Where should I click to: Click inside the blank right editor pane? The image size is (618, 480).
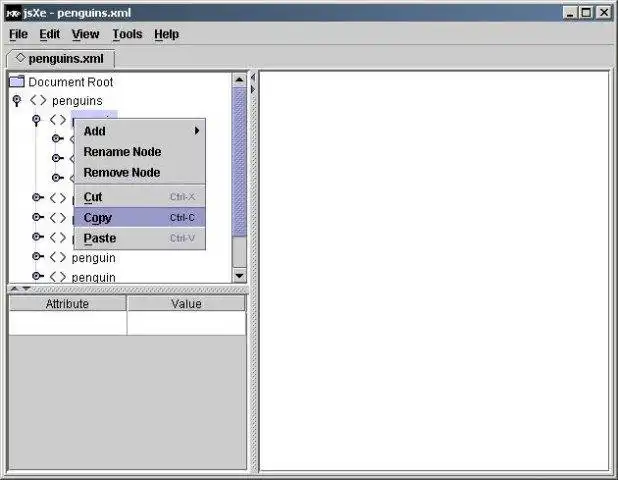coord(434,271)
